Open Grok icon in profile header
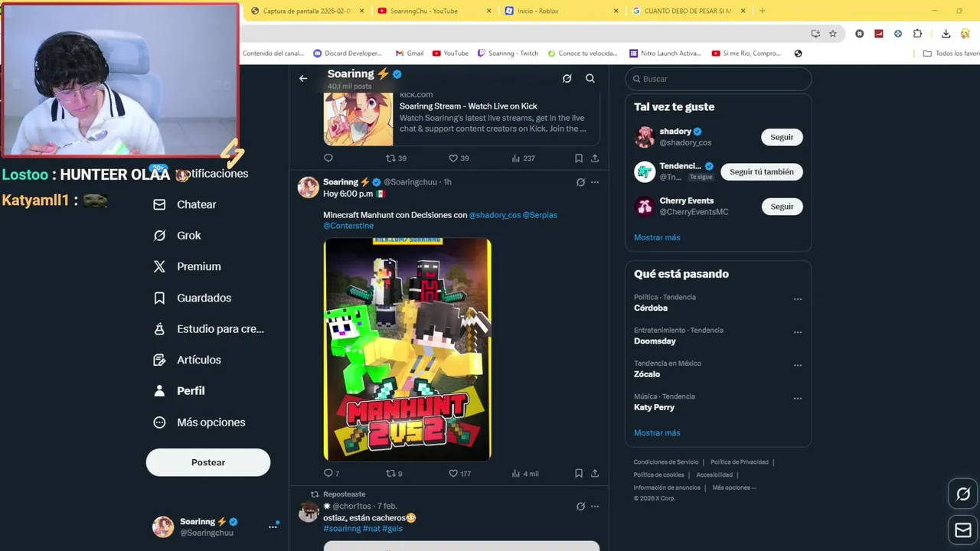The width and height of the screenshot is (980, 551). point(567,79)
